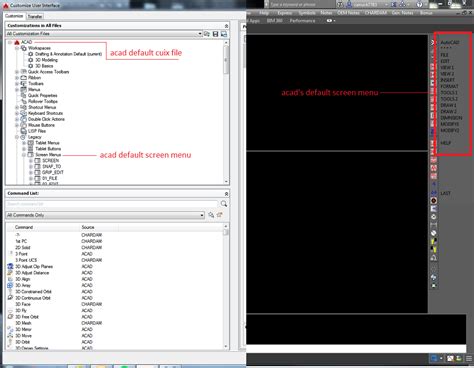The width and height of the screenshot is (474, 368).
Task: Click HELP in the screen menu
Action: tap(446, 143)
